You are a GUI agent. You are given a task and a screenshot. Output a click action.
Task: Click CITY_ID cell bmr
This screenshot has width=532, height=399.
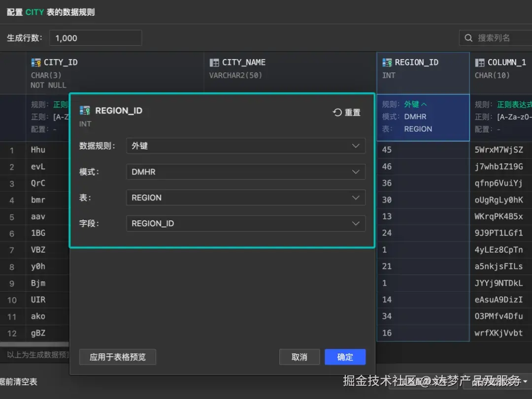coord(47,200)
